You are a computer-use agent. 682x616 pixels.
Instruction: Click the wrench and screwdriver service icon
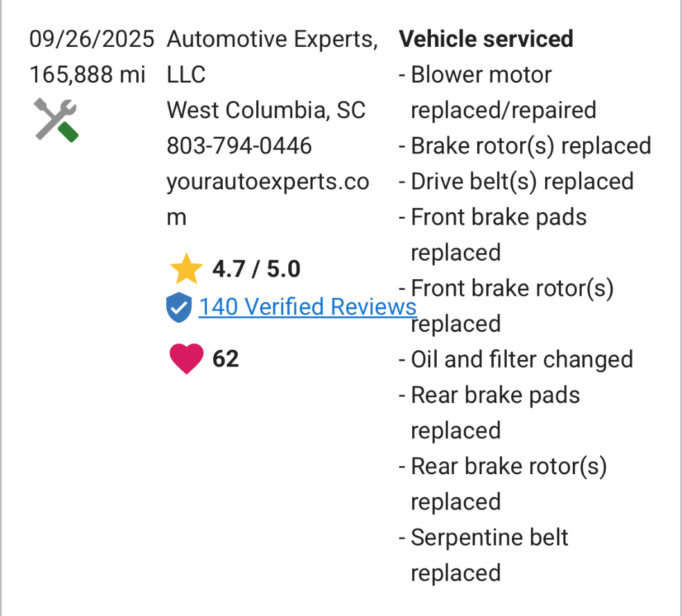56,119
